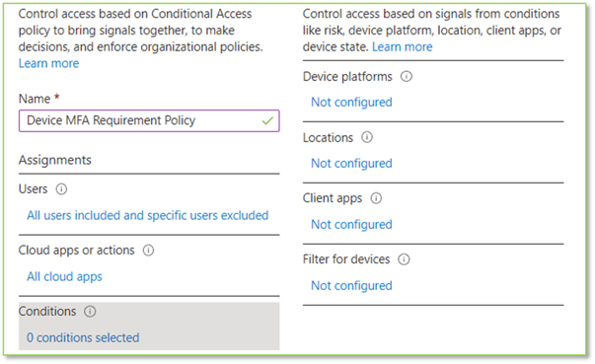This screenshot has width=595, height=364.
Task: Configure Filter for devices via Not configured
Action: [x=351, y=285]
